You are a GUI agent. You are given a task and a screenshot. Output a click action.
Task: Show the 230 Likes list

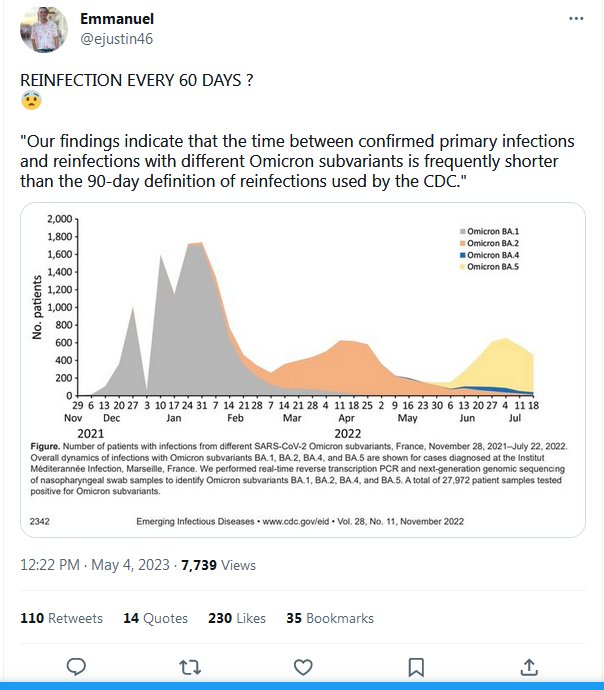tap(237, 618)
